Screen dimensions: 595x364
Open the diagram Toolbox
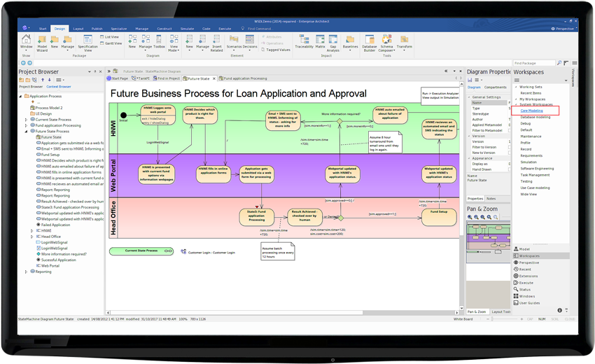[x=159, y=43]
